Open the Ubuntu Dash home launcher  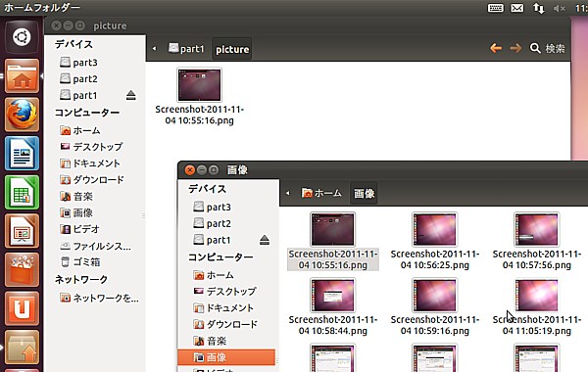coord(22,37)
